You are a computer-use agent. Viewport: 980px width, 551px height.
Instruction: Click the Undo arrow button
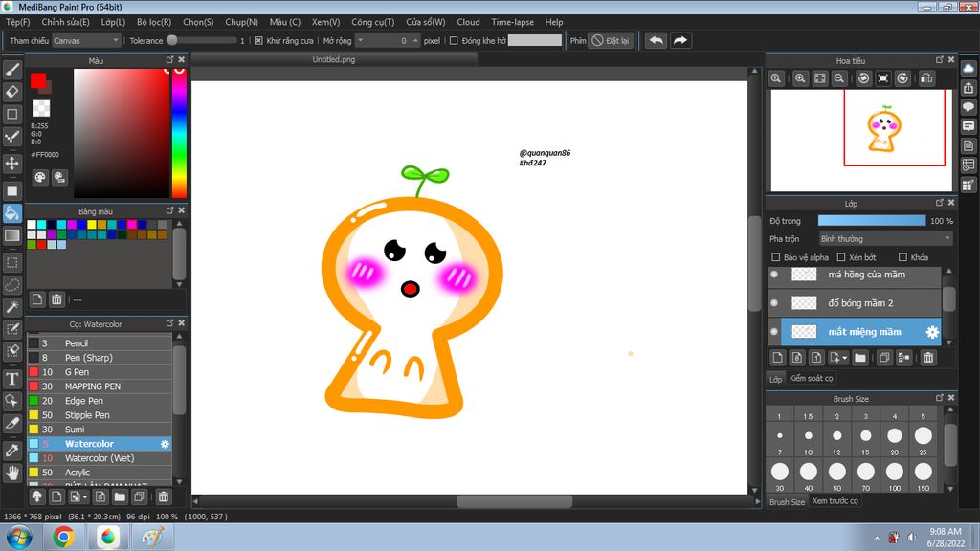point(656,40)
